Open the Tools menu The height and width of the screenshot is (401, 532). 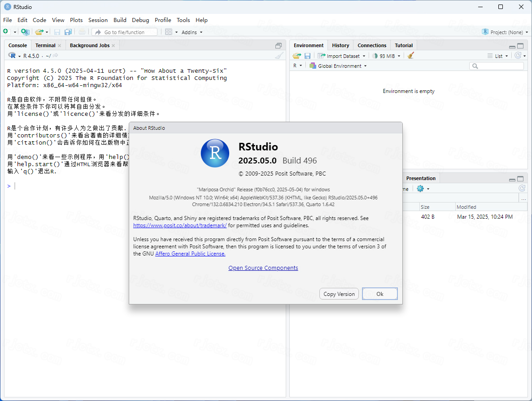183,20
